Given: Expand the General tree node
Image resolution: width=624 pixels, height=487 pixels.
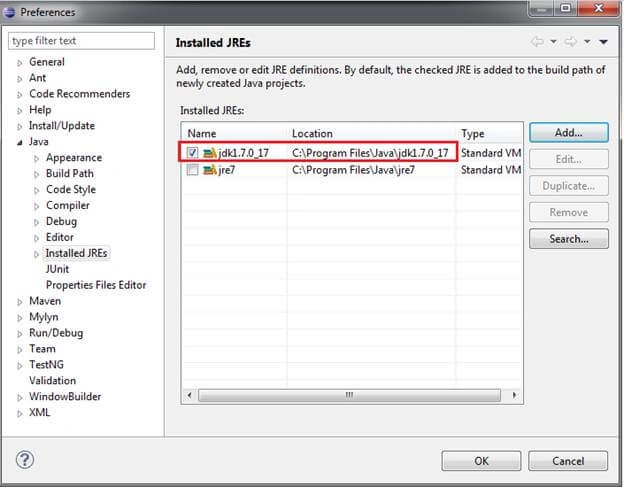Looking at the screenshot, I should [20, 63].
